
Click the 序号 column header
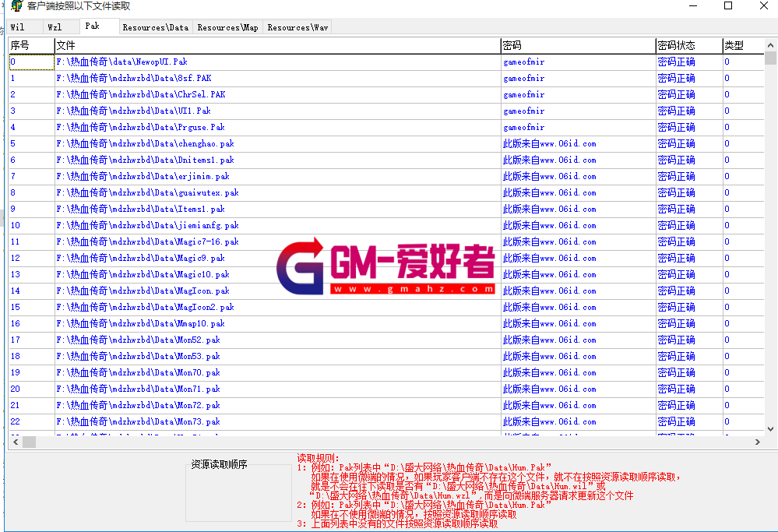31,46
